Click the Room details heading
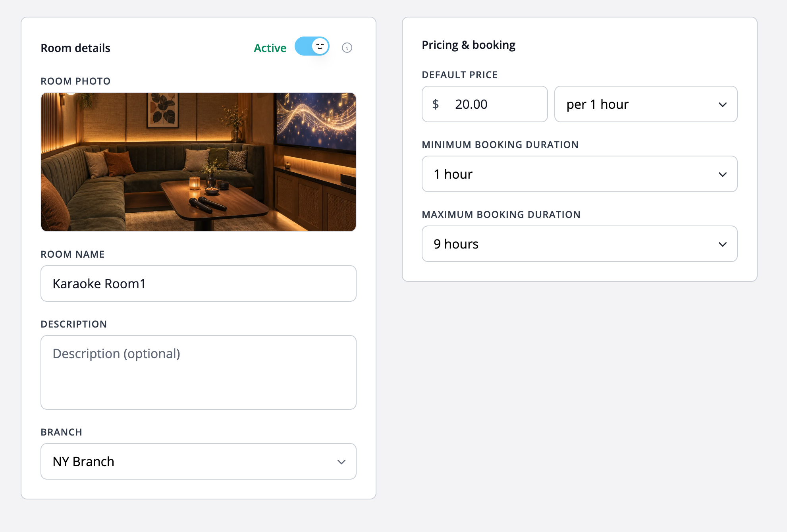This screenshot has width=787, height=532. click(x=75, y=48)
